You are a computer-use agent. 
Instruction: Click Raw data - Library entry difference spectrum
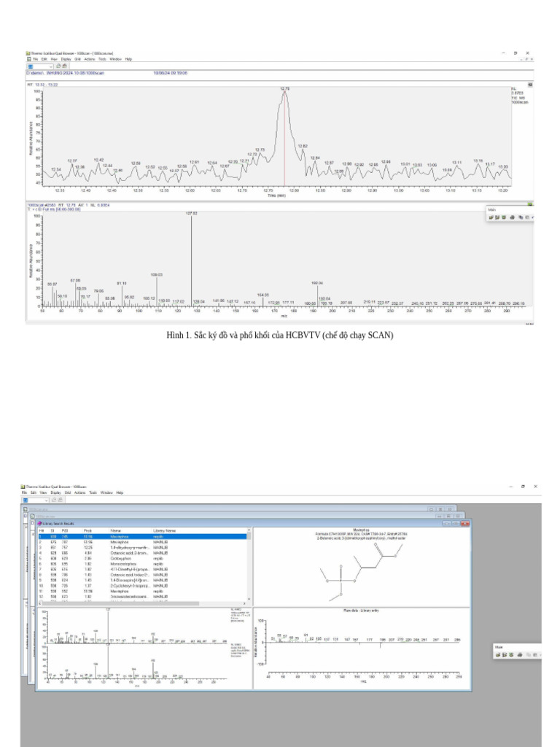pos(363,648)
